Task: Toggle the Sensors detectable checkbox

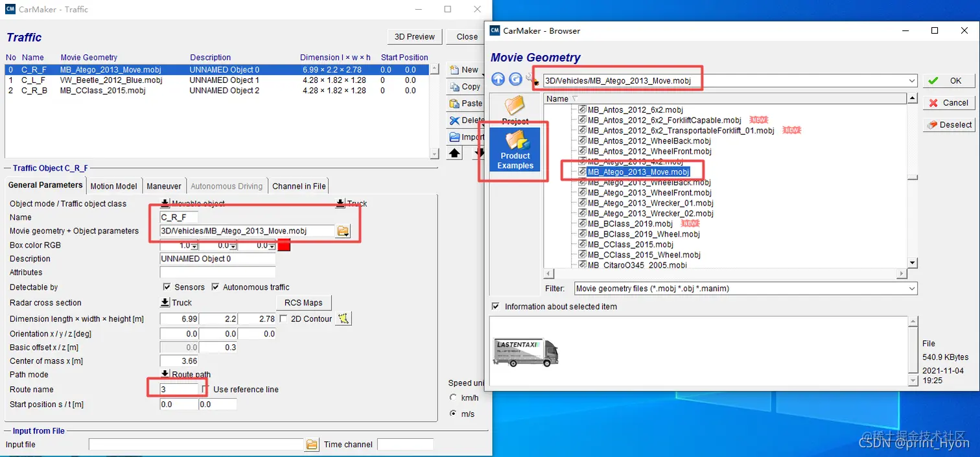Action: click(x=167, y=287)
